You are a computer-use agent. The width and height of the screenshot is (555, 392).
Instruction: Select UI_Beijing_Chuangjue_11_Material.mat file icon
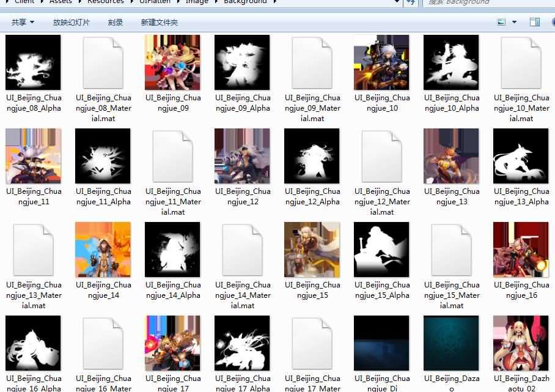coord(172,156)
